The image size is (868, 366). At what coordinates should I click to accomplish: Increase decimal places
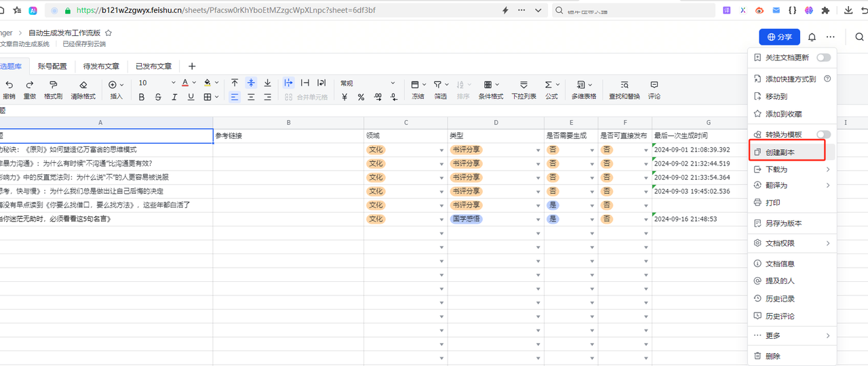click(x=378, y=97)
